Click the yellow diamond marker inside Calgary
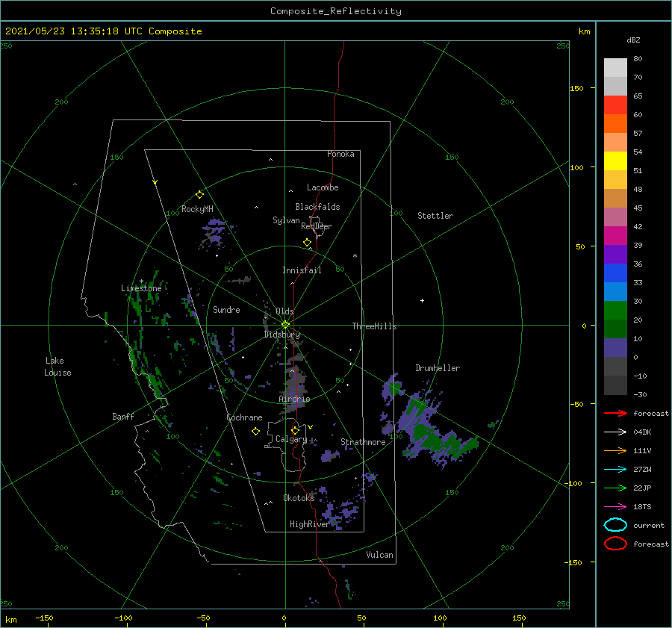The height and width of the screenshot is (628, 672). click(x=295, y=430)
